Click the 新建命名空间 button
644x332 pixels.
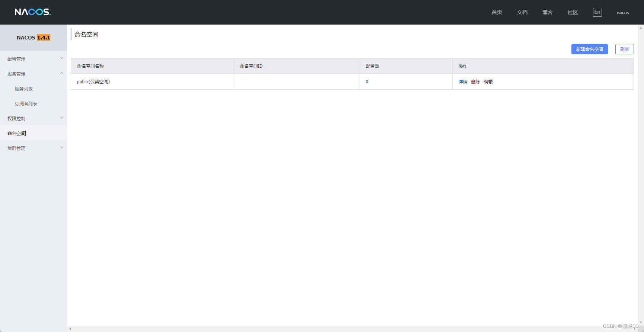(589, 49)
